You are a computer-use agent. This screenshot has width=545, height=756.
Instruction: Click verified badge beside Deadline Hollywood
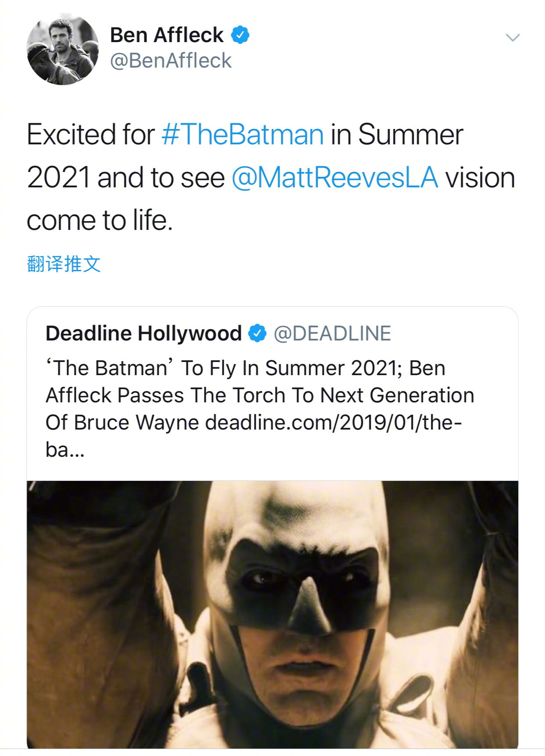(x=257, y=333)
